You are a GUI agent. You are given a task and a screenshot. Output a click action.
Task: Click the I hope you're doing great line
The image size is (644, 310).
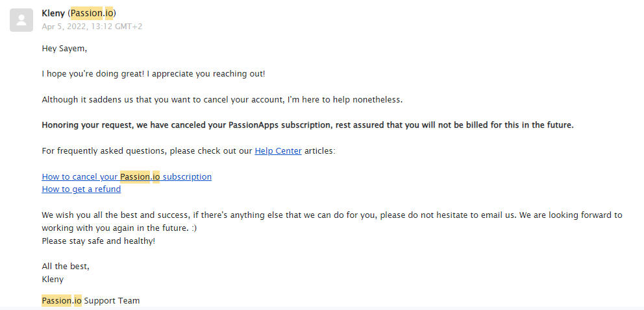pyautogui.click(x=153, y=73)
